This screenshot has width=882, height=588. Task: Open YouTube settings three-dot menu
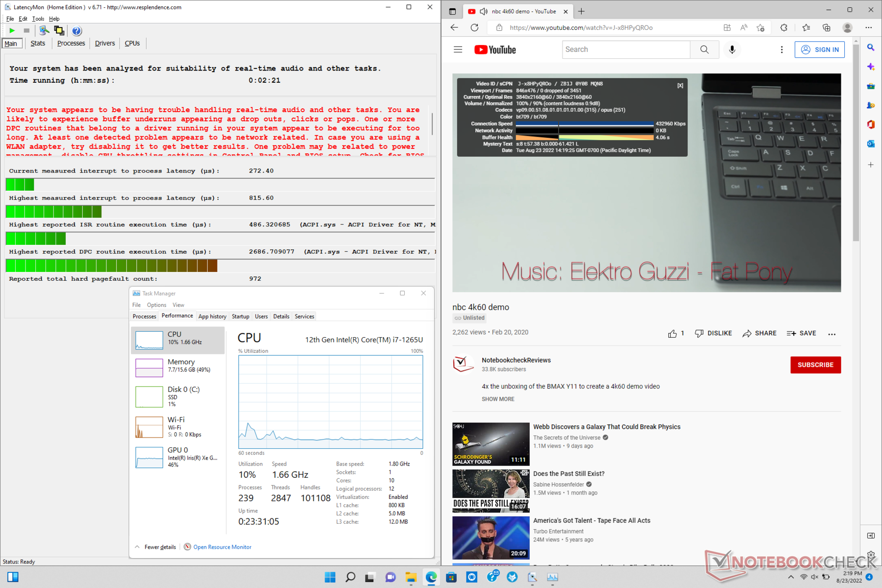pos(782,49)
